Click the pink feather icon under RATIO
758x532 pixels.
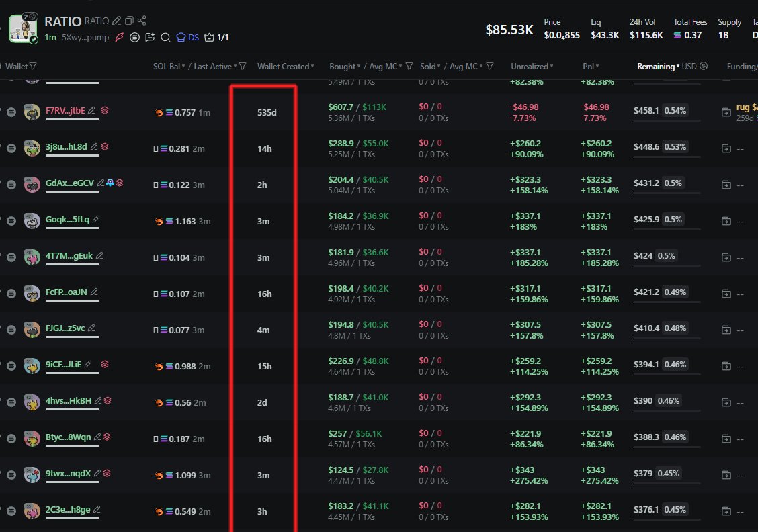tap(120, 38)
